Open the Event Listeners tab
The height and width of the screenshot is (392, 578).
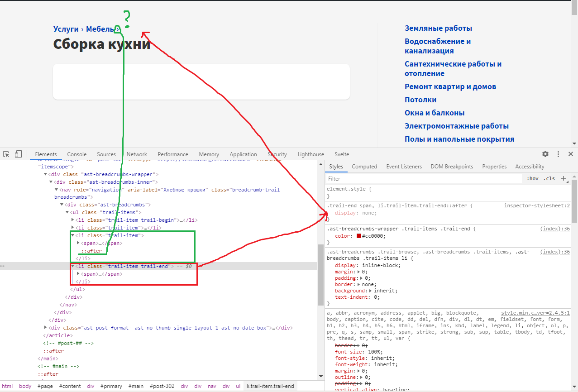coord(404,167)
